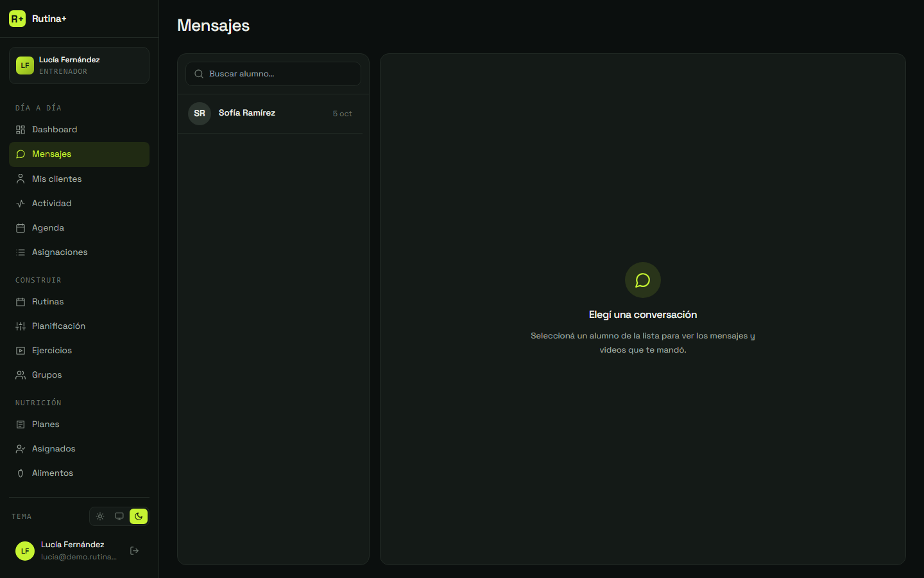This screenshot has height=578, width=924.
Task: Click the SR avatar of Sofía Ramírez
Action: [x=200, y=114]
